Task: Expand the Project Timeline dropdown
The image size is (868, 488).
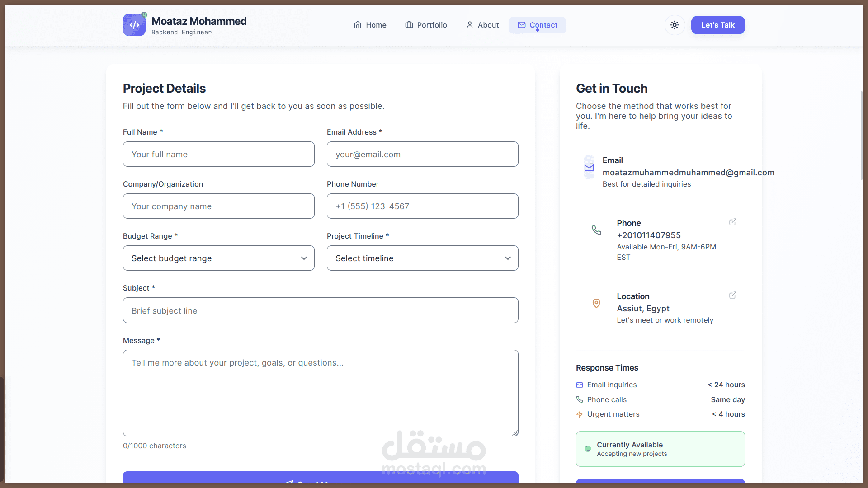Action: (x=422, y=258)
